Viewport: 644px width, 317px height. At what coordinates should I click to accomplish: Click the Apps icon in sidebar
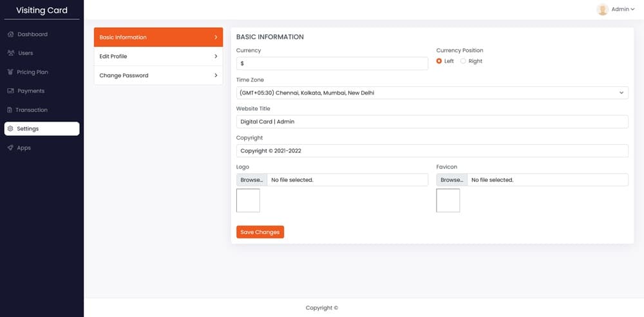10,148
